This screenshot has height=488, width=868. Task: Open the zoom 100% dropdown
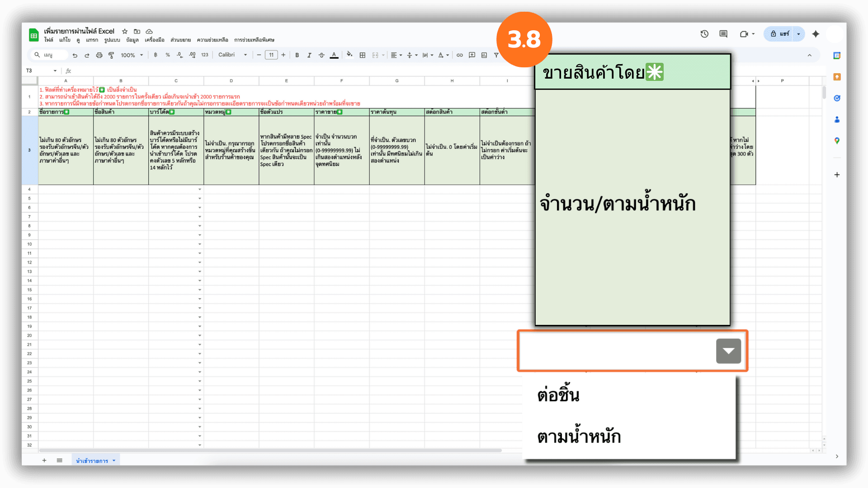(x=132, y=55)
